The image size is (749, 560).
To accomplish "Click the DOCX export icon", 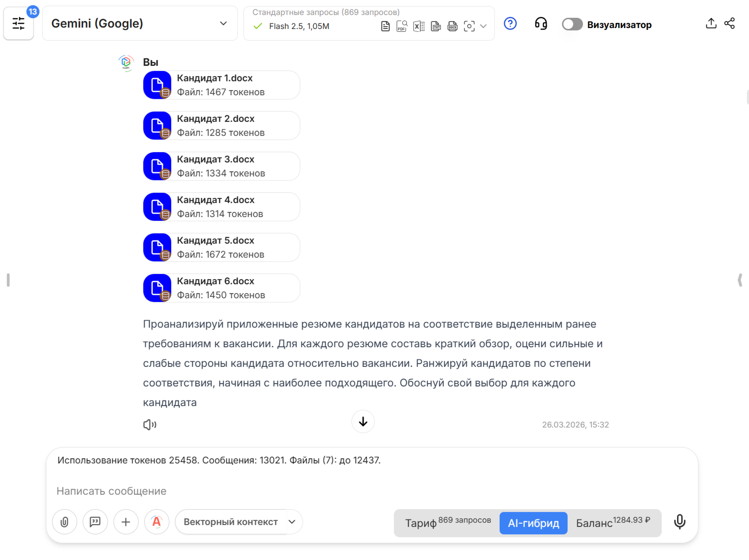I will click(452, 26).
